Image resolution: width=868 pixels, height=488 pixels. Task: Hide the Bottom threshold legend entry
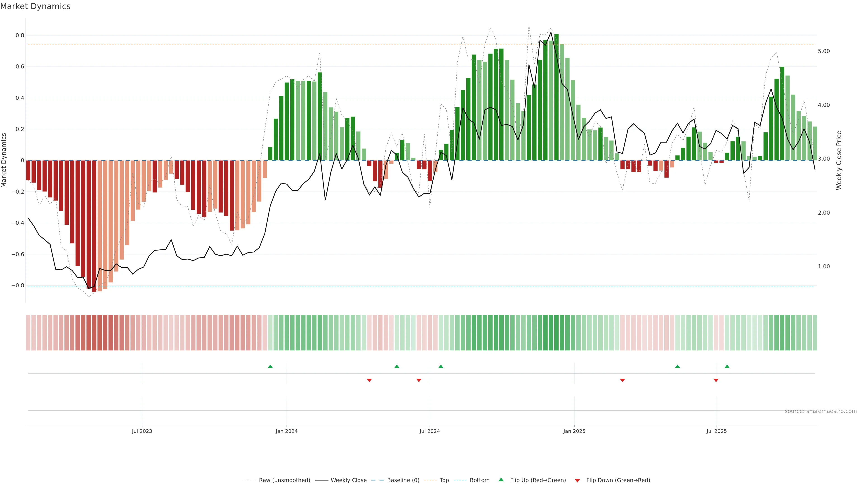coord(479,480)
